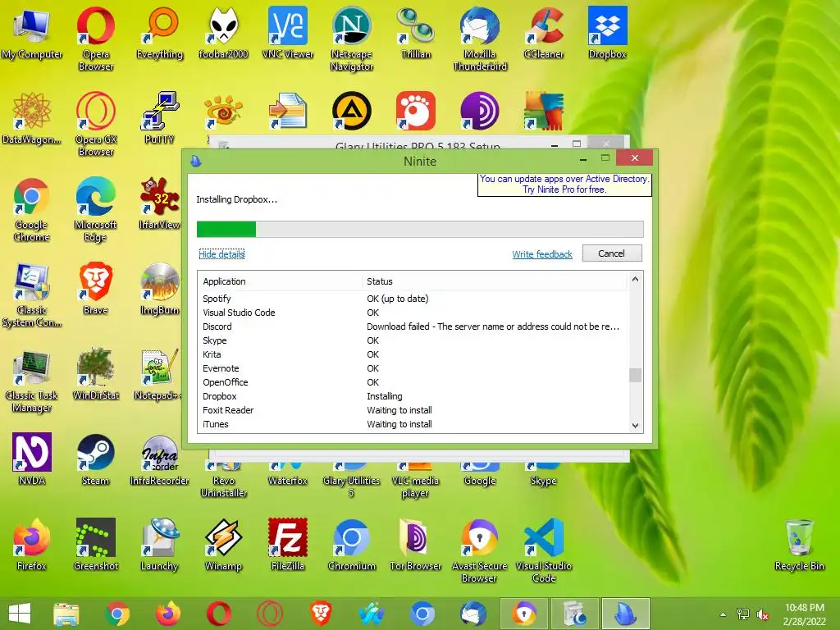
Task: Select Avast Secure Browser desktop icon
Action: 480,550
